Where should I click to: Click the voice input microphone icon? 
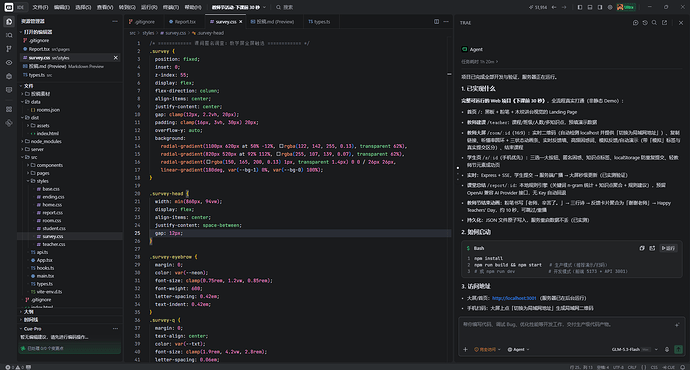click(x=667, y=349)
